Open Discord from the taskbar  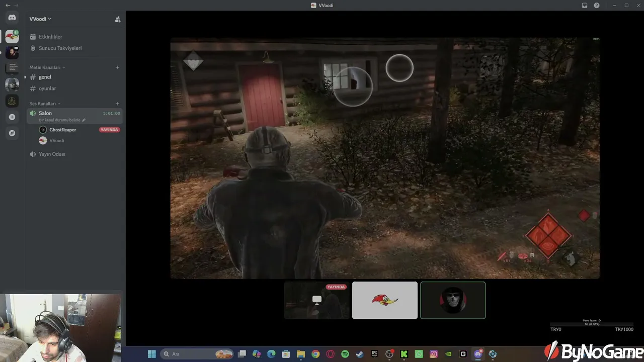(478, 354)
